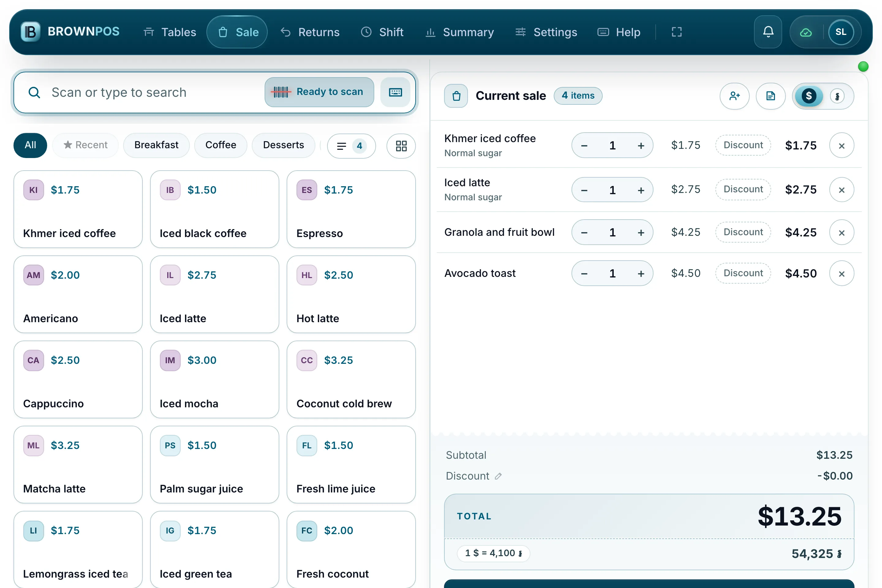Open the notifications bell
The image size is (882, 588).
[768, 32]
